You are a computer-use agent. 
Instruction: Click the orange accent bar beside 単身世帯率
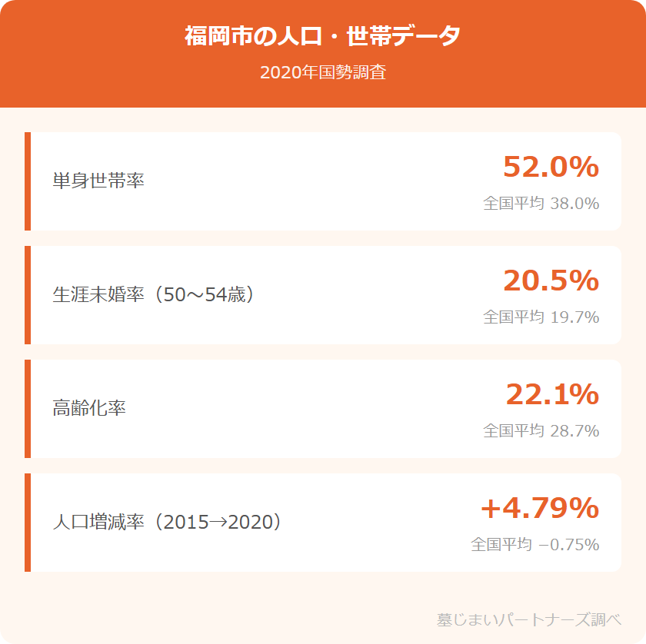click(x=28, y=181)
